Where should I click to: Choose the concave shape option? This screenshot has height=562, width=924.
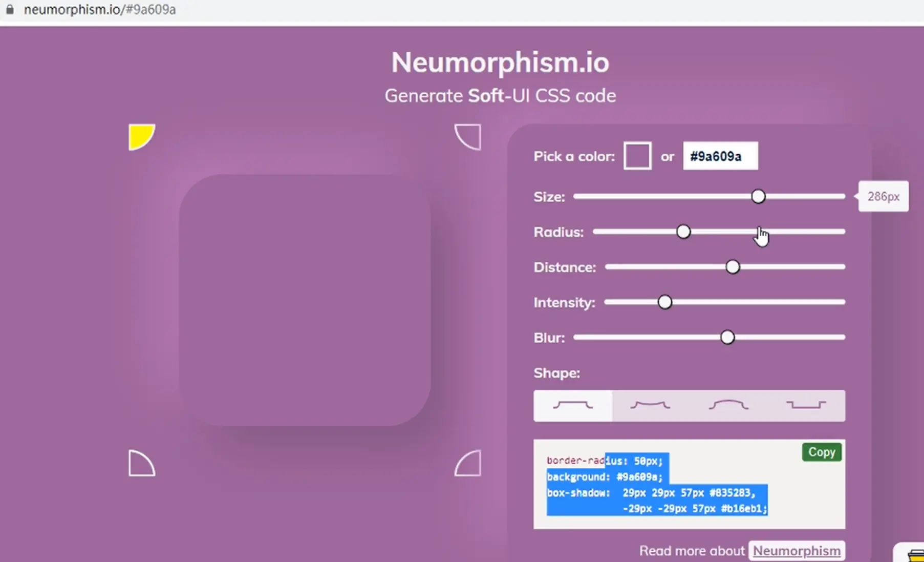pyautogui.click(x=650, y=406)
